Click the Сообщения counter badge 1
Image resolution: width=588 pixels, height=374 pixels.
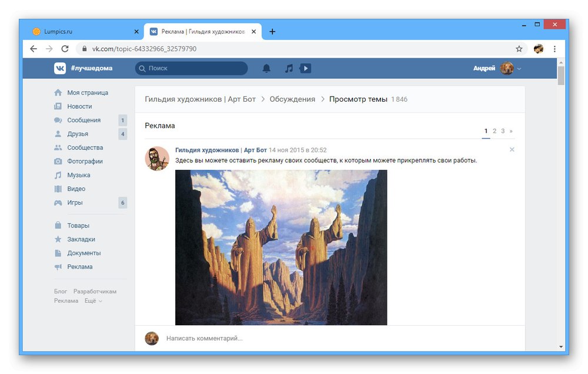pos(123,121)
